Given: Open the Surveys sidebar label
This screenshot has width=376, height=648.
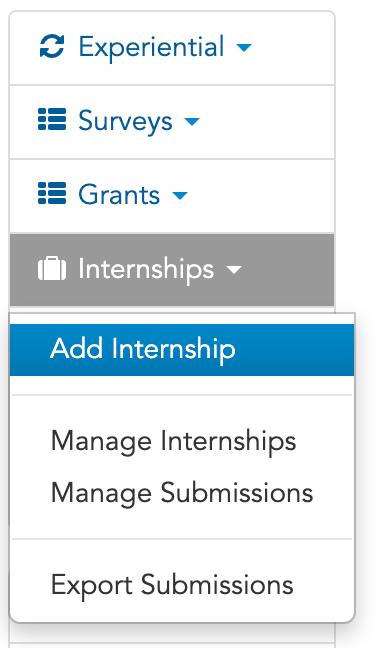Looking at the screenshot, I should coord(125,122).
